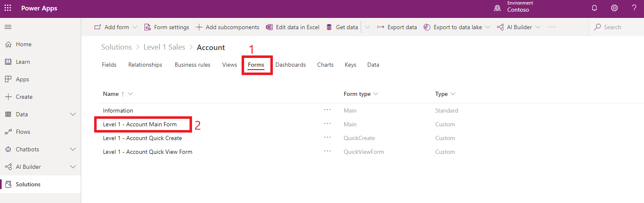Expand Export to data lake chevron
The height and width of the screenshot is (203, 644).
(x=488, y=27)
